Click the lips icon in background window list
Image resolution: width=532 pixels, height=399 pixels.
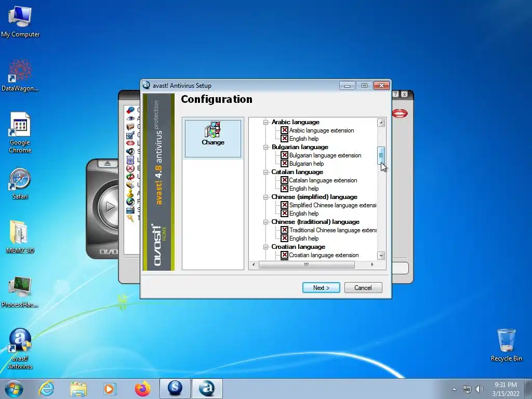(x=130, y=143)
